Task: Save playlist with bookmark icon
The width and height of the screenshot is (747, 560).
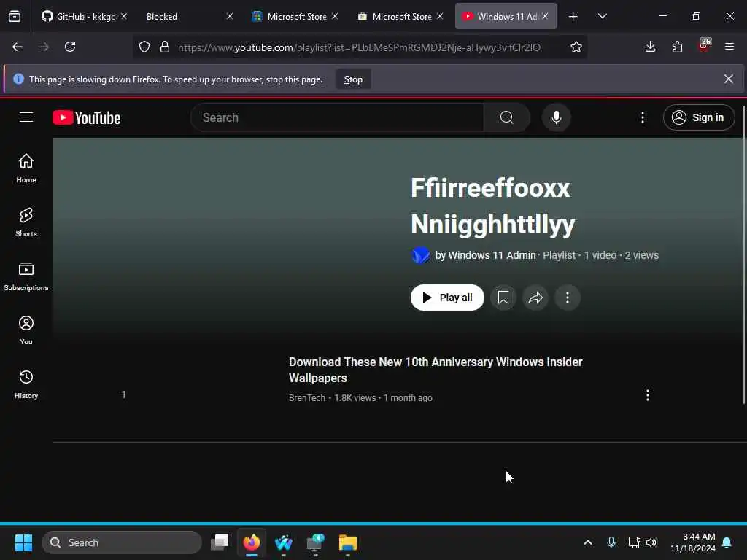Action: tap(503, 297)
